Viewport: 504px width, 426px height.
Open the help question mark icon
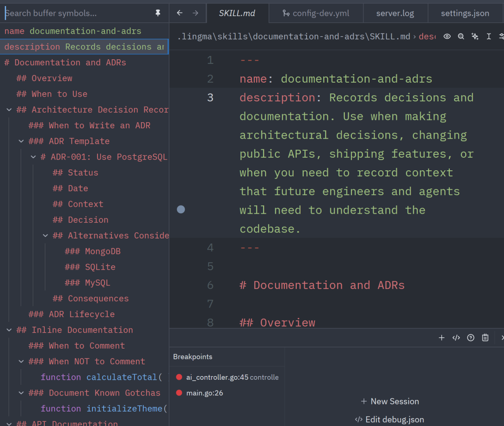pos(470,338)
